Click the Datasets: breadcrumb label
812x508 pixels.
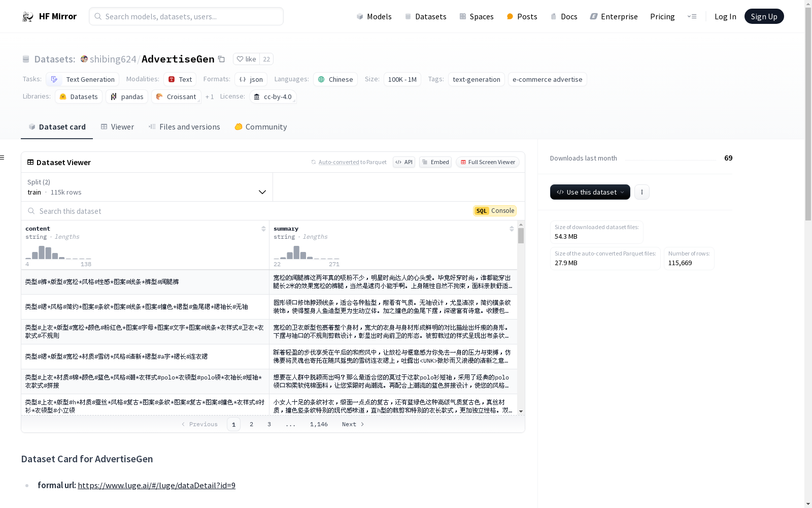point(55,59)
